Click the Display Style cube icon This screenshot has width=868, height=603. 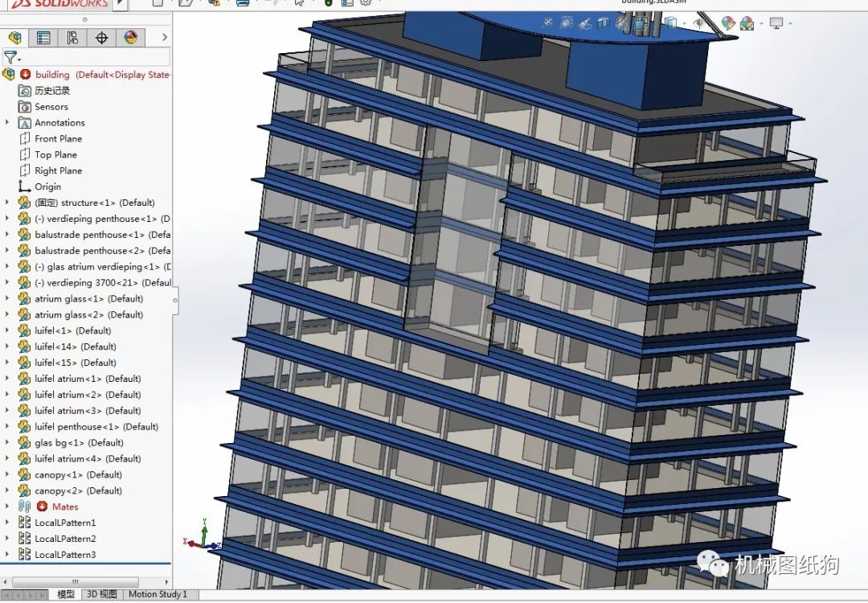tap(670, 23)
